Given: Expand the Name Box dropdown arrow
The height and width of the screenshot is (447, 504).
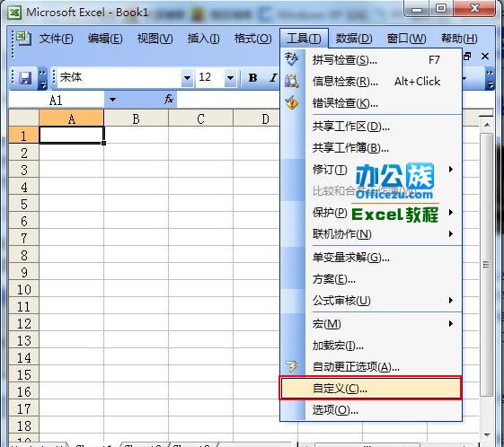Looking at the screenshot, I should [x=112, y=100].
